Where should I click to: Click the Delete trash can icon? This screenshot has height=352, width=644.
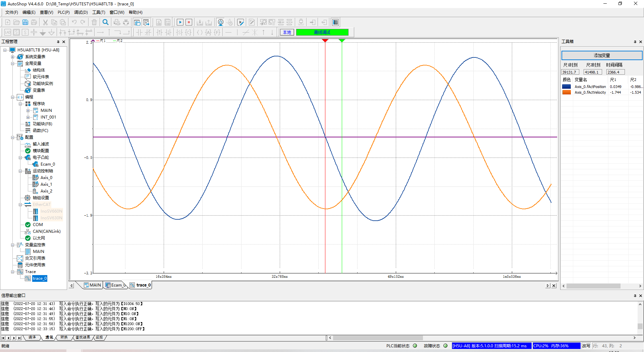(x=94, y=22)
